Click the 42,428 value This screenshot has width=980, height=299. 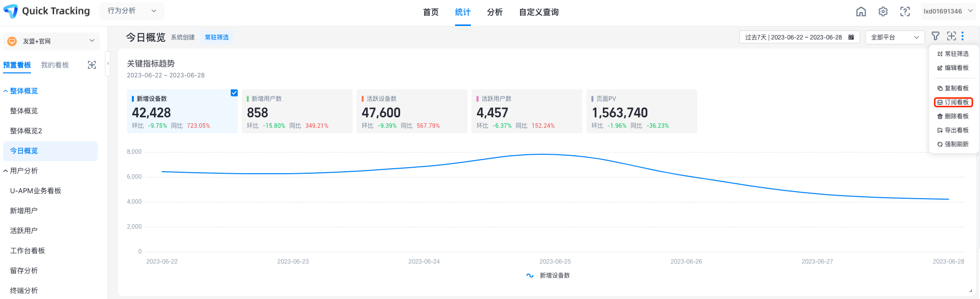click(x=151, y=113)
